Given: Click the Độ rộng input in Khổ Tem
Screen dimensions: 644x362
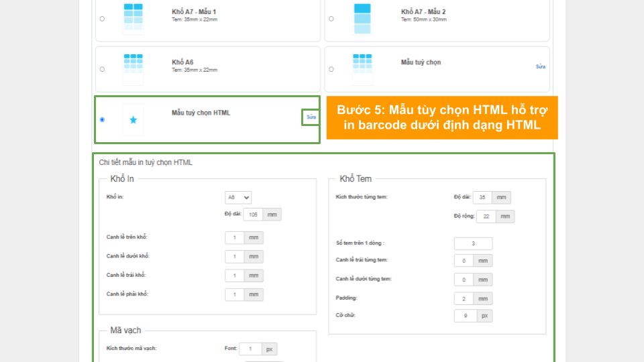Looking at the screenshot, I should coord(486,216).
